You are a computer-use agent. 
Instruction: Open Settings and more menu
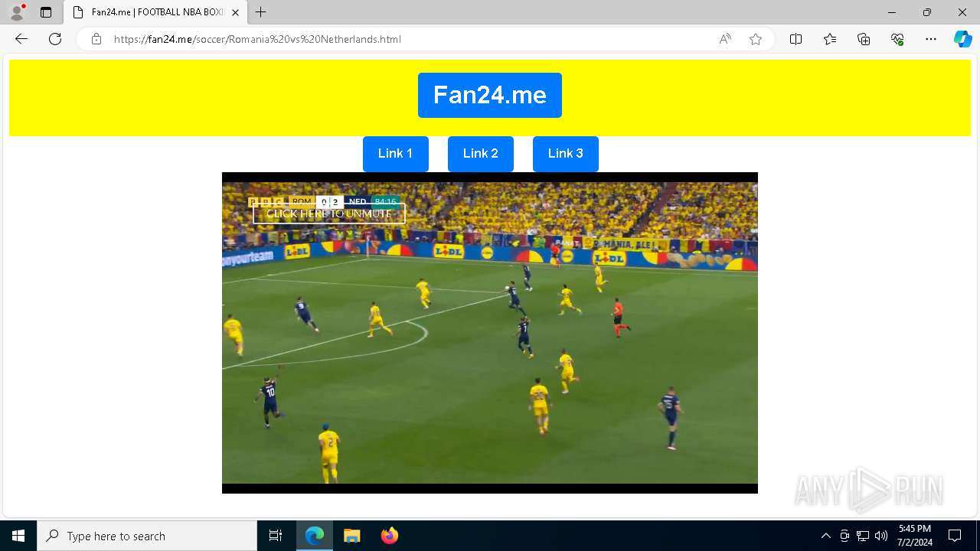pos(931,39)
